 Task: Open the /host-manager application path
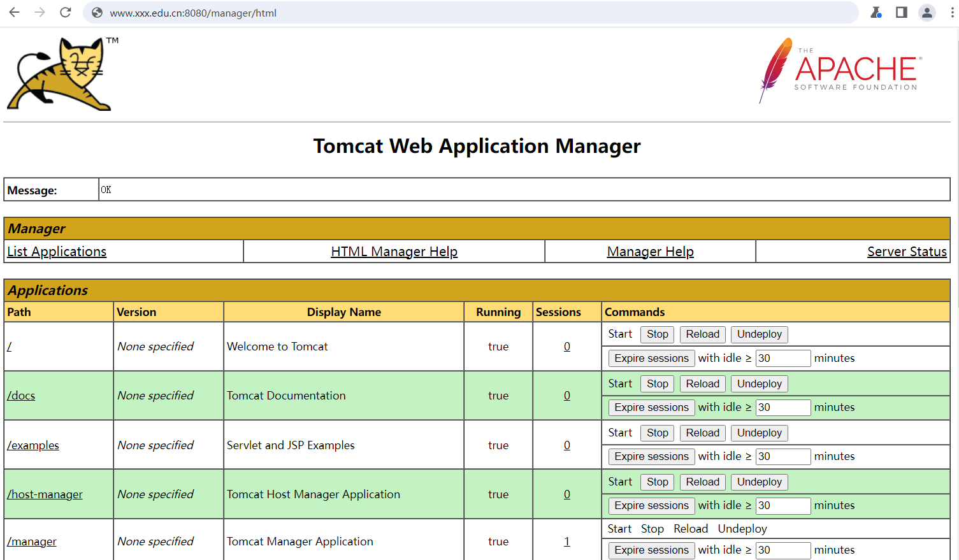click(45, 494)
